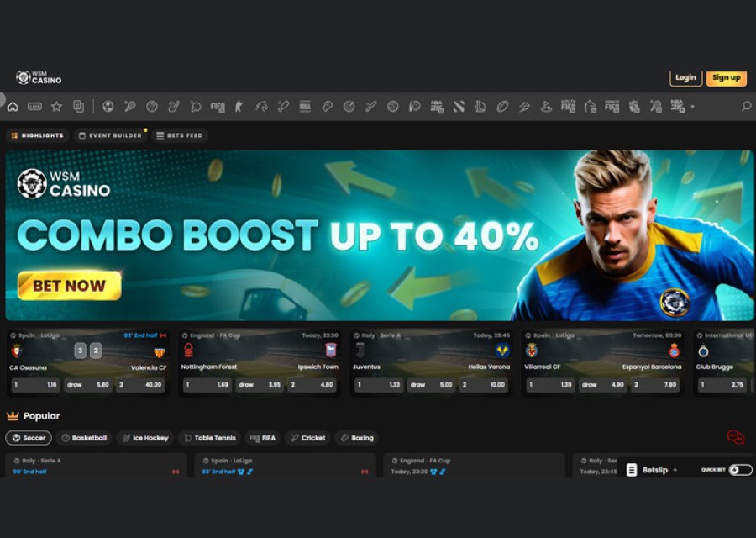
Task: Filter Popular by Cricket
Action: (307, 438)
